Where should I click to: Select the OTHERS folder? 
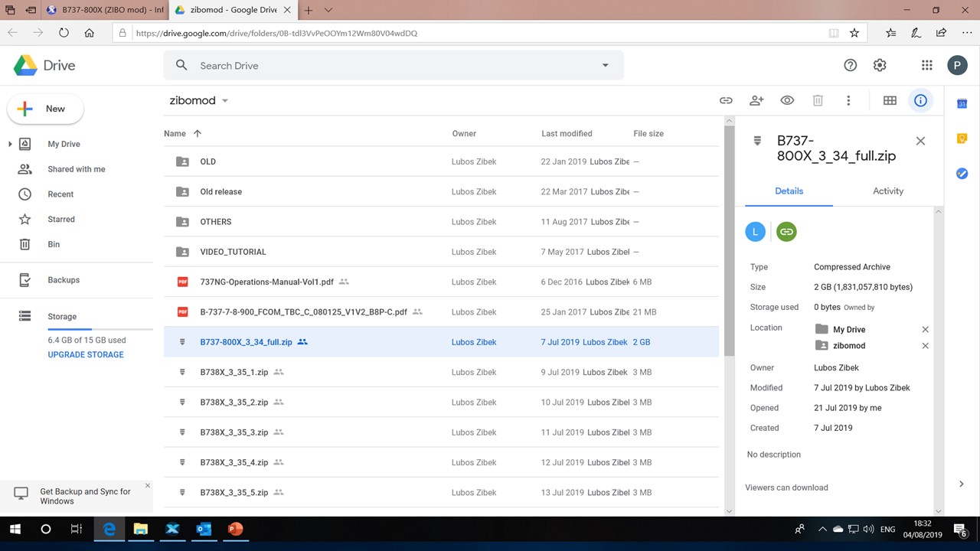[441, 222]
